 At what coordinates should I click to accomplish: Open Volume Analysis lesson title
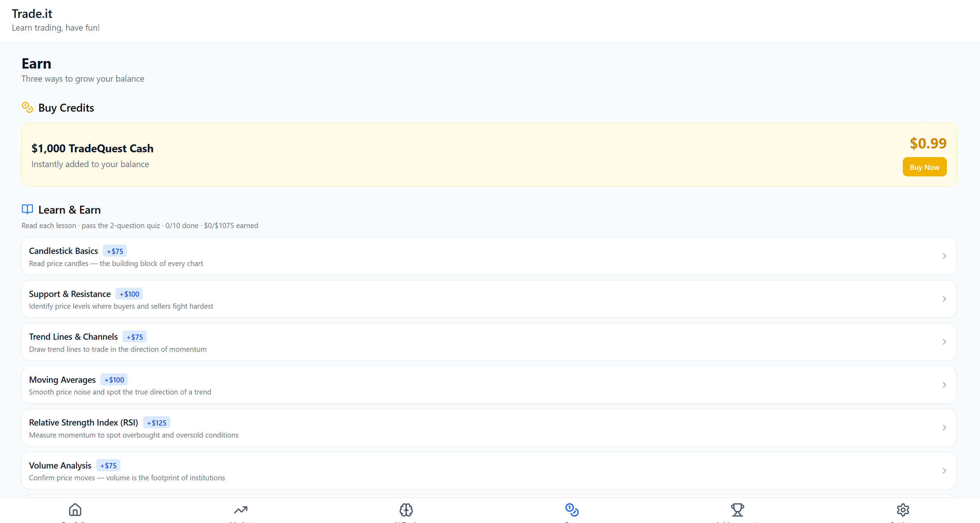click(x=60, y=465)
